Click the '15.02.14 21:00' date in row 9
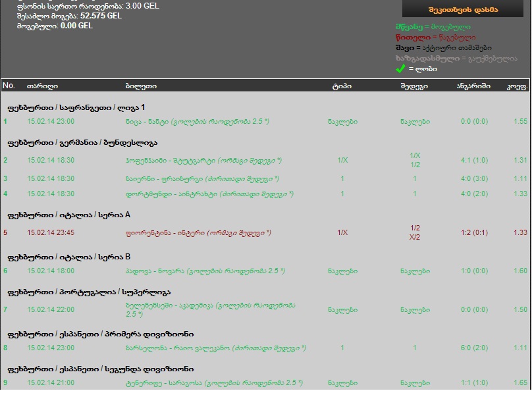The width and height of the screenshot is (532, 393). 51,383
